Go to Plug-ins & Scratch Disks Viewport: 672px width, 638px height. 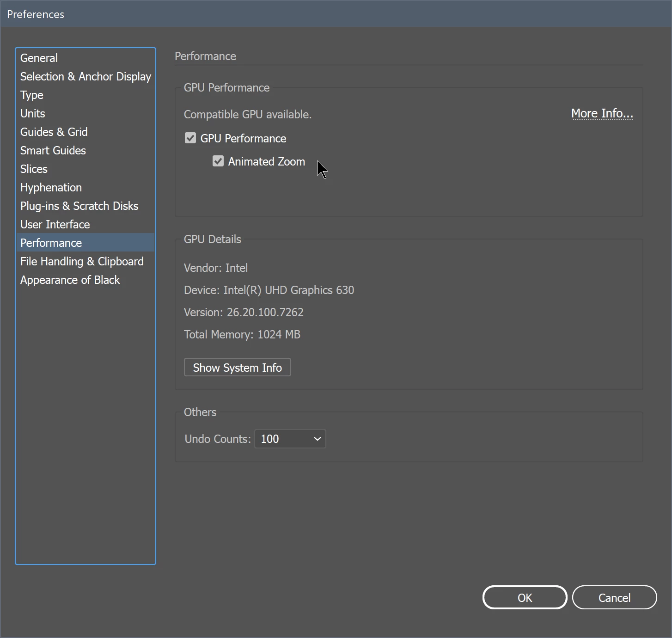tap(86, 206)
